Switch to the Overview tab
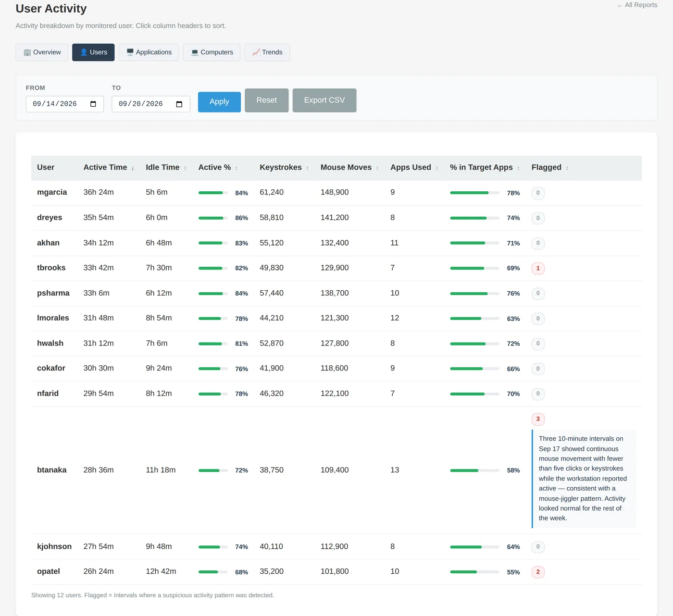 pyautogui.click(x=42, y=52)
